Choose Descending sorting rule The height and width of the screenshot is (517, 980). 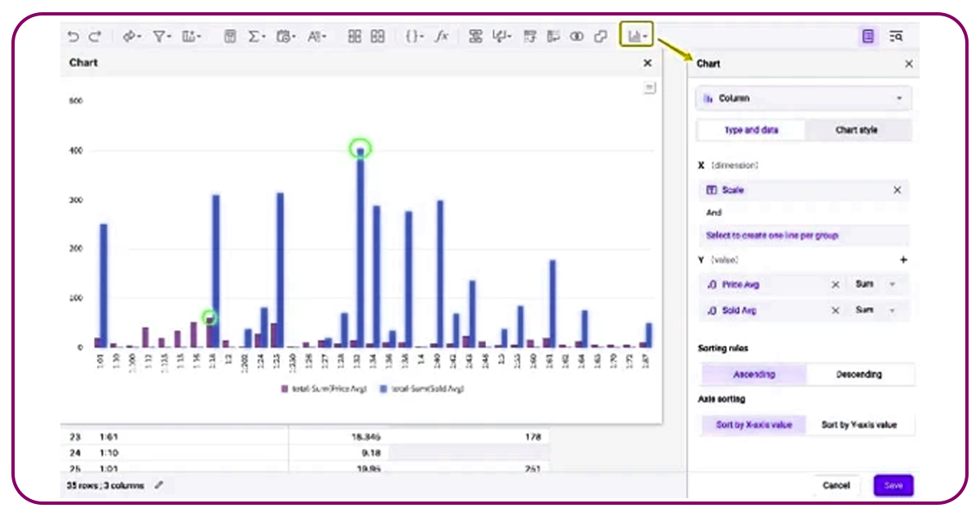859,374
